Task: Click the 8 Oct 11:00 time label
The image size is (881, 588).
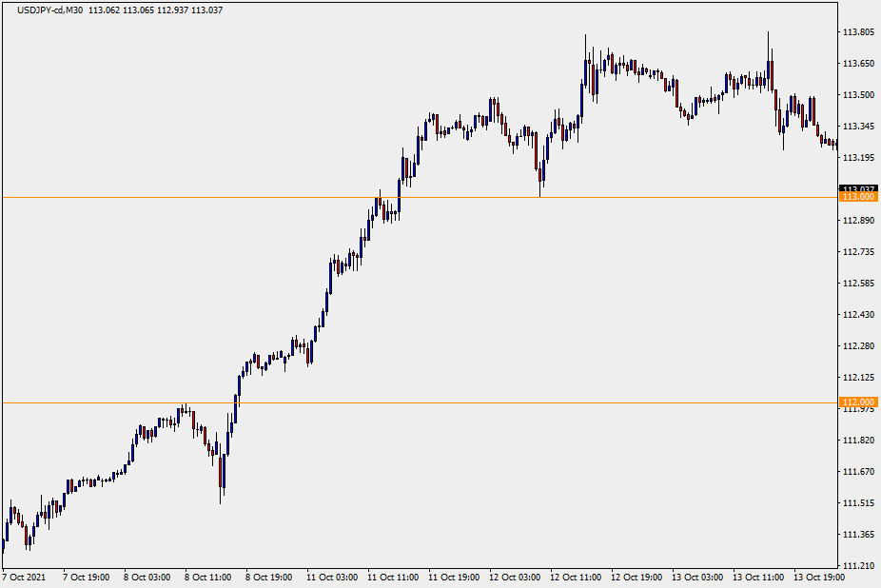Action: click(208, 577)
